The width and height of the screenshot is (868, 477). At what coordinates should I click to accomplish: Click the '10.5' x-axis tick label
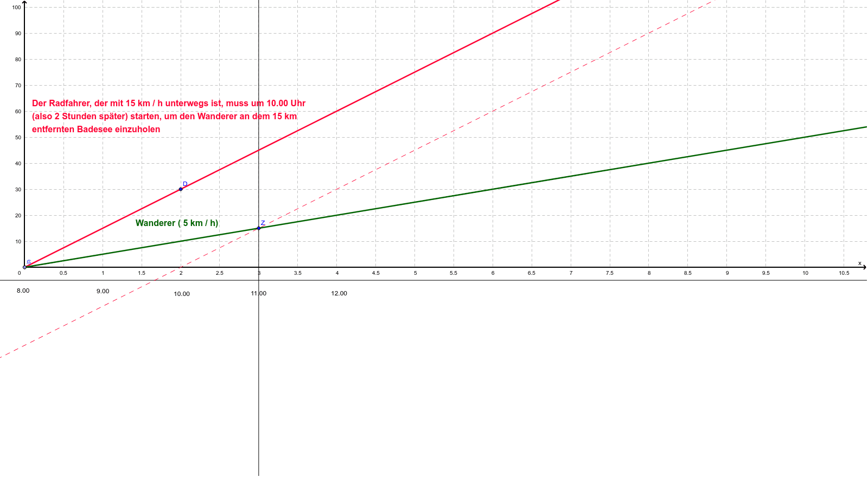844,273
